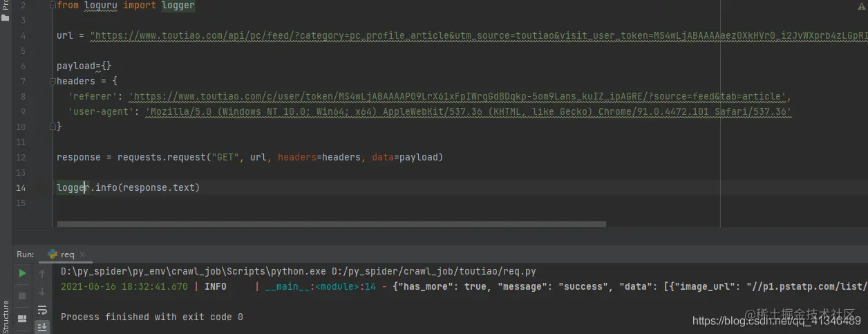Screen dimensions: 868x334
Task: Close the req run tab
Action: (82, 254)
